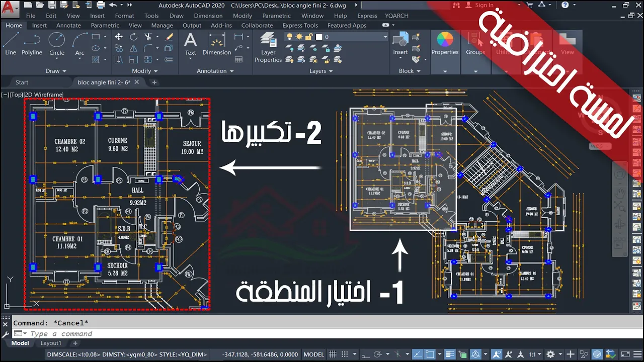Open the AutoCAD application menu button
This screenshot has height=362, width=644.
point(10,9)
